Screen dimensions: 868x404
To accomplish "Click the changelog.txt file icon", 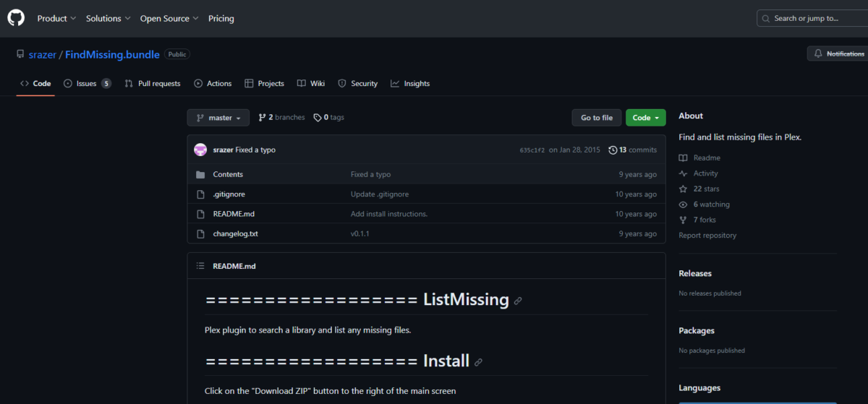I will click(x=200, y=234).
